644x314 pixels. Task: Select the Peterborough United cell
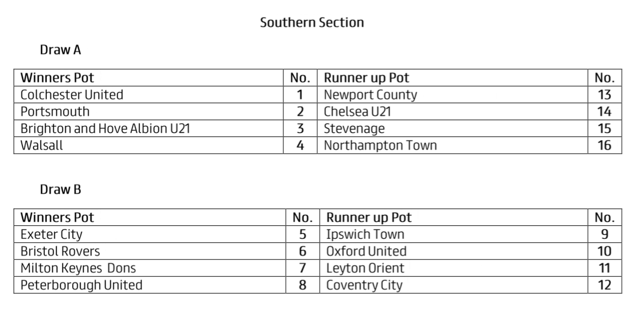(81, 285)
